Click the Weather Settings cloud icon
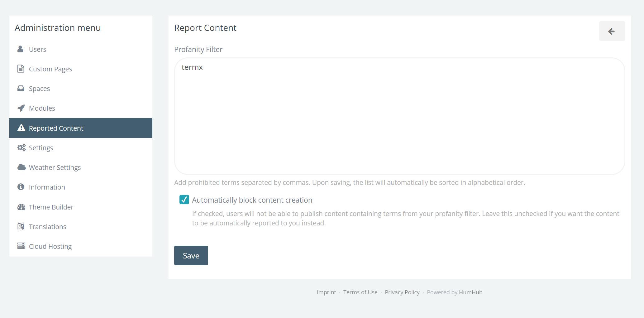Screen dimensions: 644x318 (x=21, y=167)
